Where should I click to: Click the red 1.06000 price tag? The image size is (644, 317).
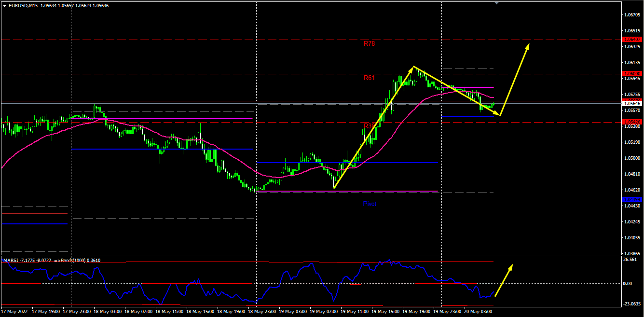click(632, 74)
